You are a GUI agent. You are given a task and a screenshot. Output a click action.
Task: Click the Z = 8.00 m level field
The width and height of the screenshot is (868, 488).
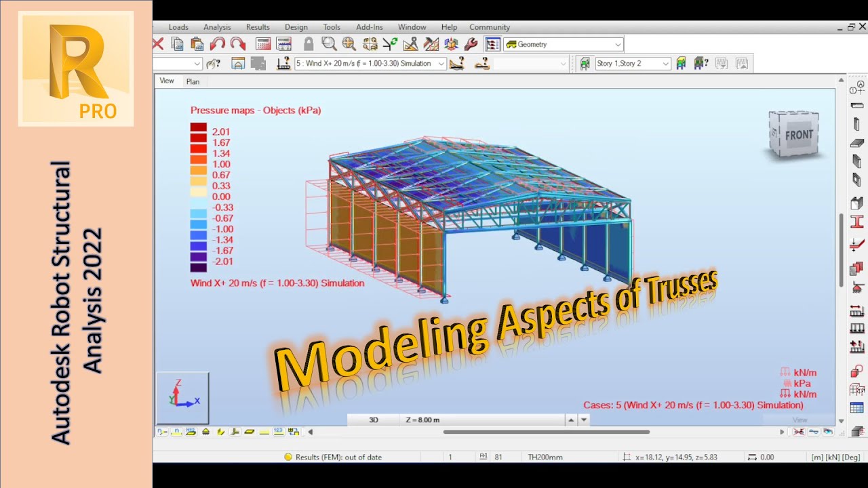click(483, 420)
